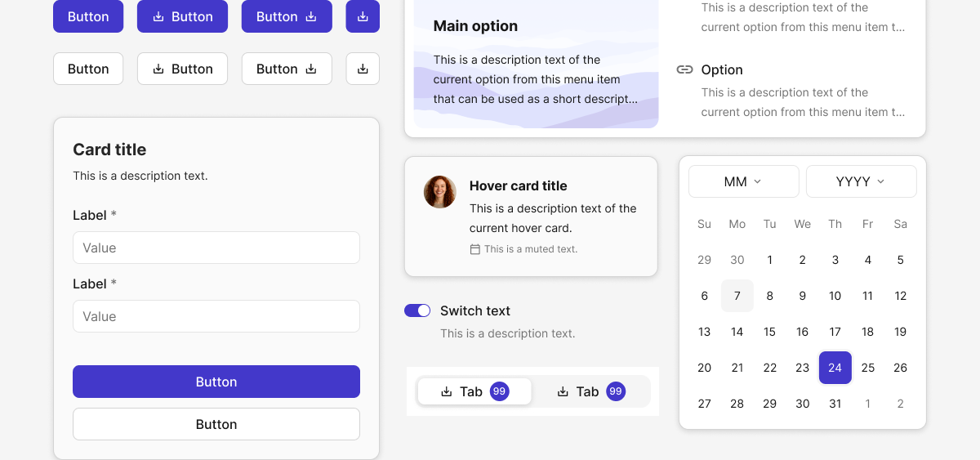980x460 pixels.
Task: Click white Button with leading download icon
Action: tap(182, 69)
